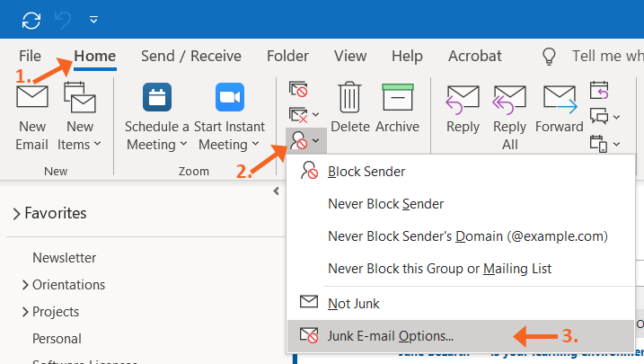Select Junk E-mail Options menu entry
Image resolution: width=644 pixels, height=364 pixels.
point(391,336)
